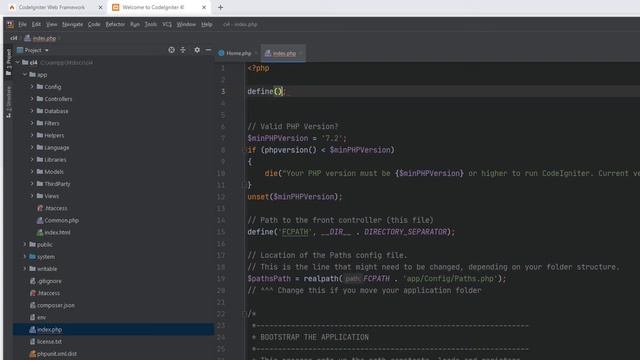Place cursor on line 15 define FCPATH
The image size is (640, 360).
click(x=351, y=232)
